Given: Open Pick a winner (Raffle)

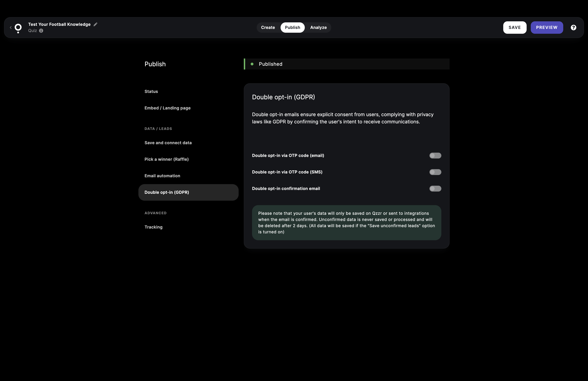Looking at the screenshot, I should coord(166,159).
